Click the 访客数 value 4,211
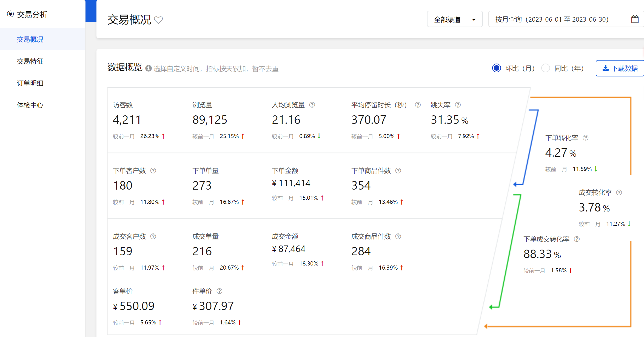This screenshot has width=644, height=337. point(127,120)
